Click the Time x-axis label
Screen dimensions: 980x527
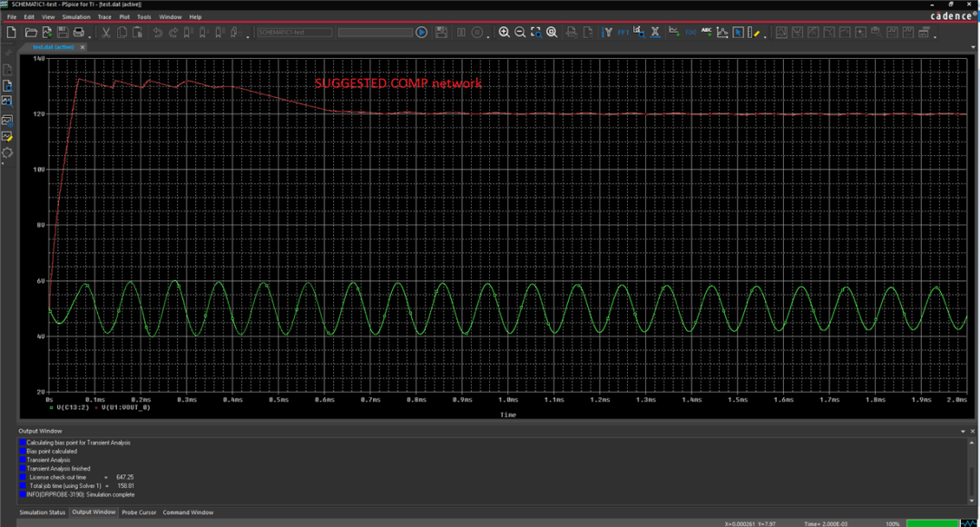(507, 415)
